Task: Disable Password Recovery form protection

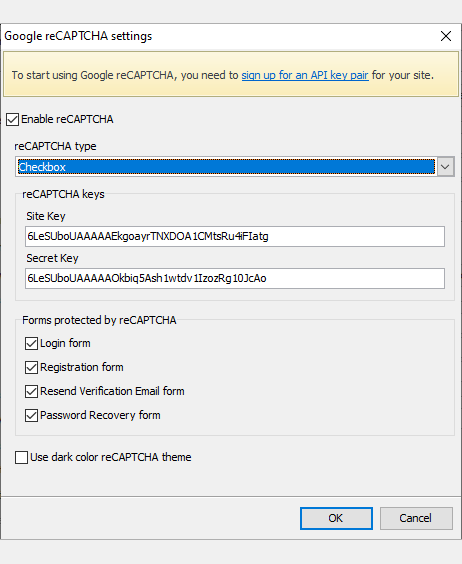Action: (x=31, y=415)
